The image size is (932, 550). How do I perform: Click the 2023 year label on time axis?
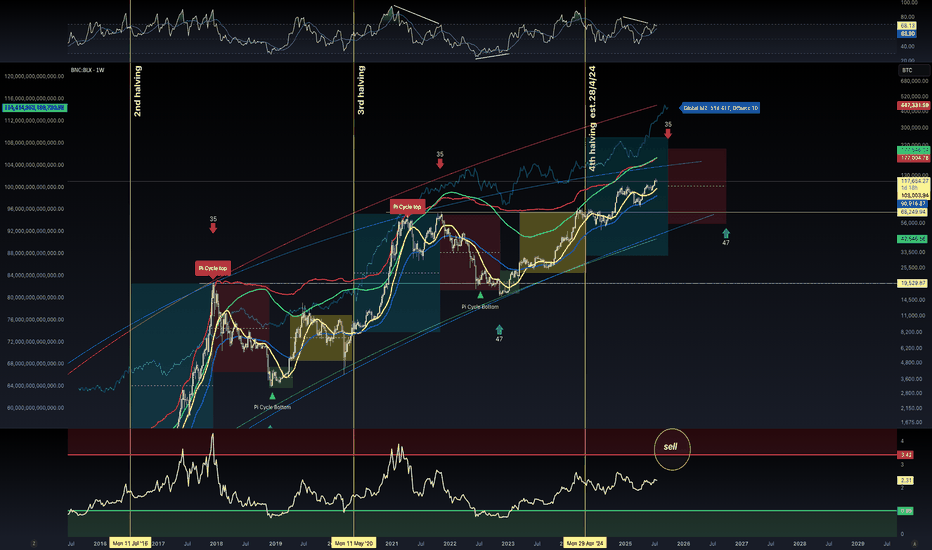[508, 543]
